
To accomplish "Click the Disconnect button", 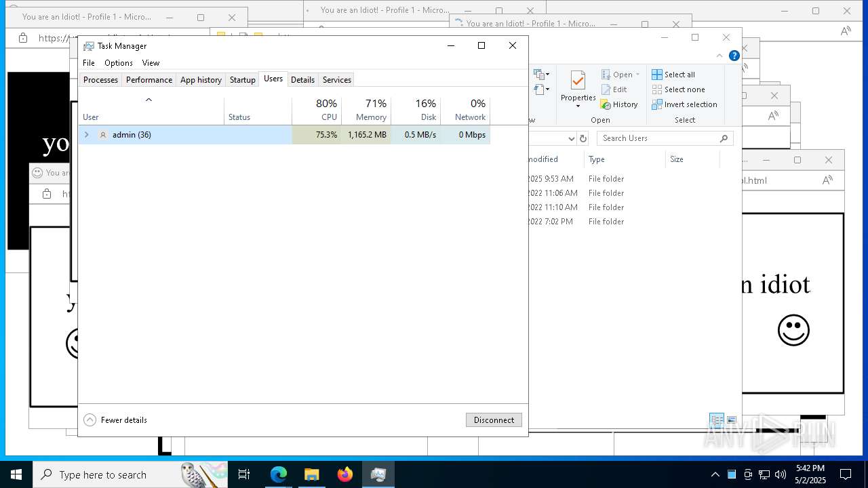I will pyautogui.click(x=494, y=420).
